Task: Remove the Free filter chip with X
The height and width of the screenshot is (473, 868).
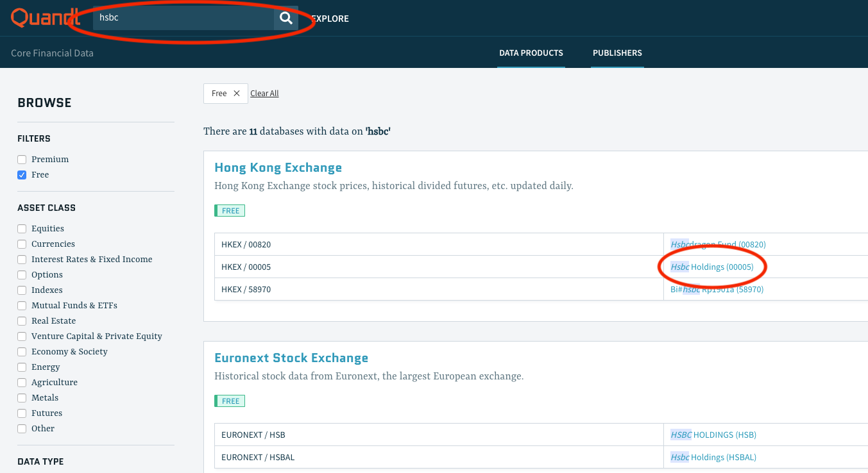Action: pyautogui.click(x=237, y=93)
